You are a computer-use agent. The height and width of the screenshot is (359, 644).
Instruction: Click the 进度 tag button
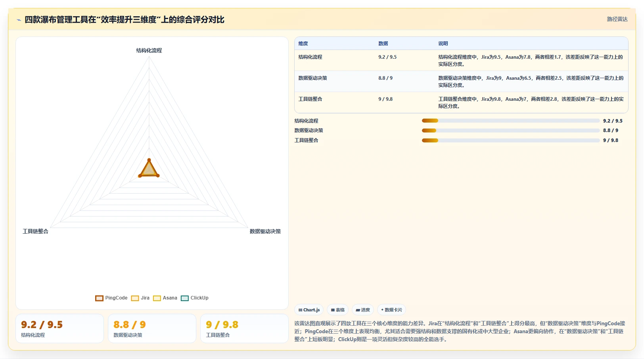pyautogui.click(x=363, y=310)
